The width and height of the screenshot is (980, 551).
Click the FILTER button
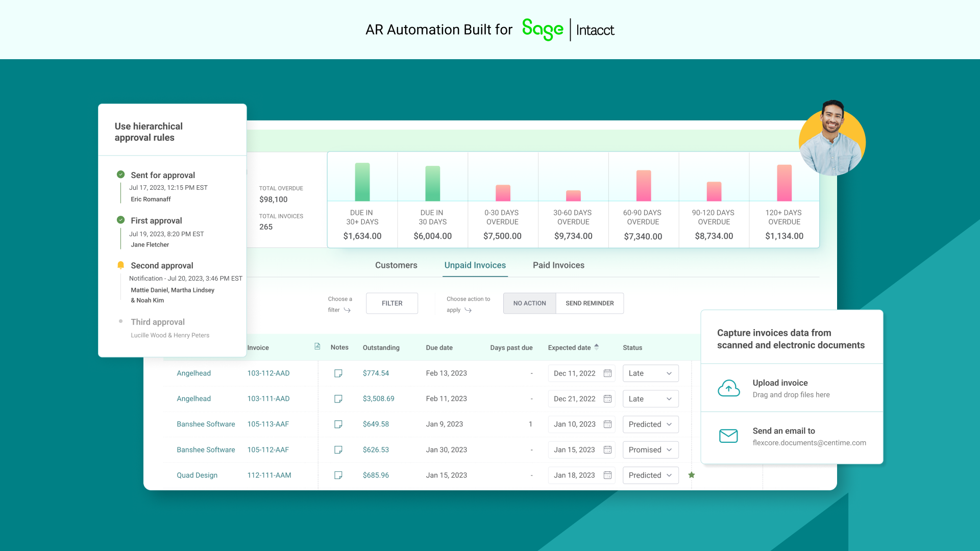[x=392, y=303]
